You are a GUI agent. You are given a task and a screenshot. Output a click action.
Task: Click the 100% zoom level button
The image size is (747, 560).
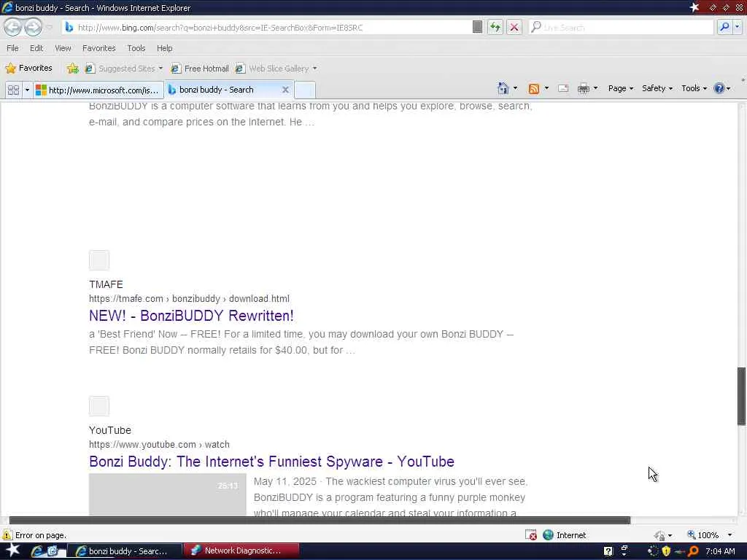703,535
